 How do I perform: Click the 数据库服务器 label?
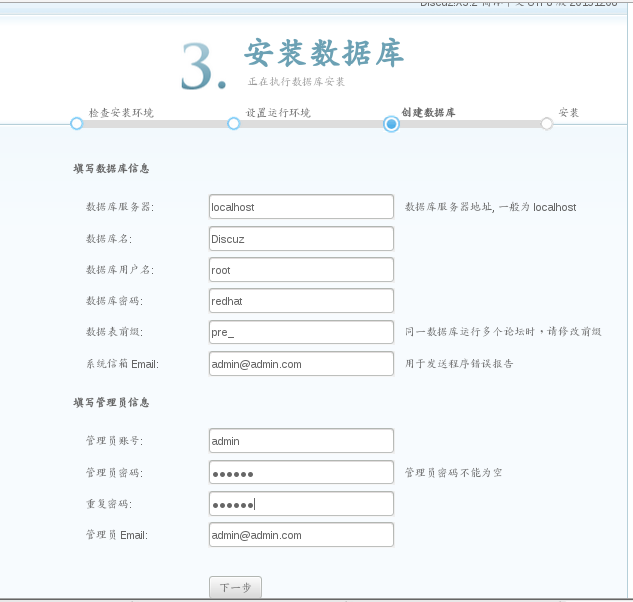coord(120,207)
